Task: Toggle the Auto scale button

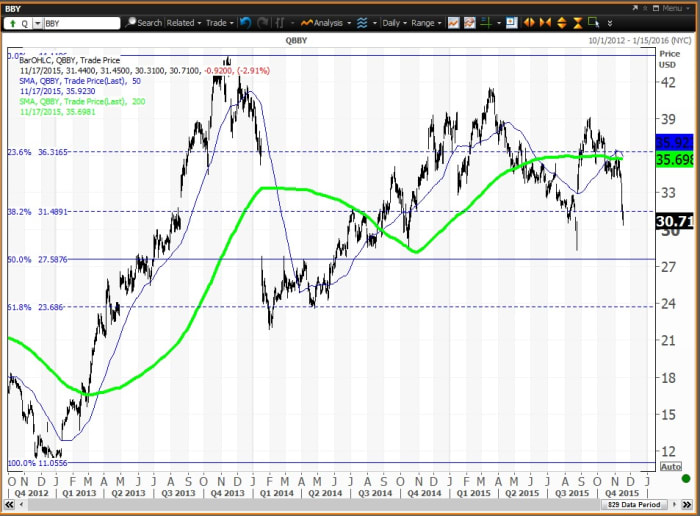Action: 673,466
